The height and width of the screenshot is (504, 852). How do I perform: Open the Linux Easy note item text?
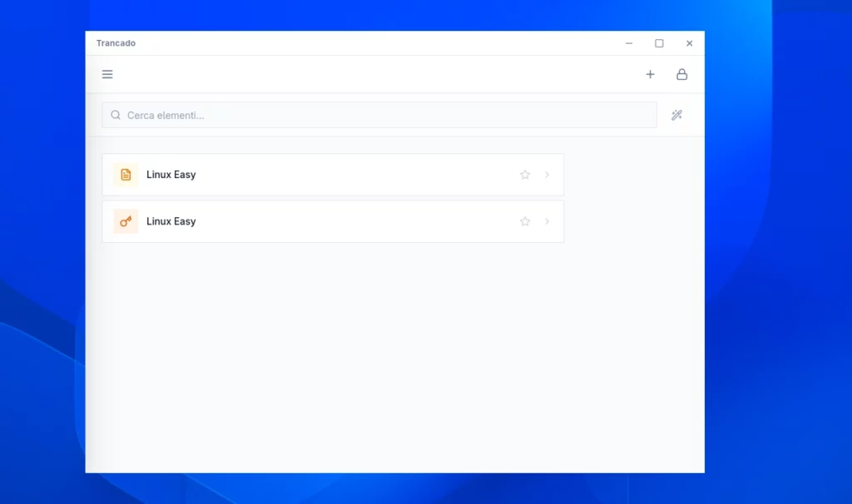pyautogui.click(x=171, y=175)
